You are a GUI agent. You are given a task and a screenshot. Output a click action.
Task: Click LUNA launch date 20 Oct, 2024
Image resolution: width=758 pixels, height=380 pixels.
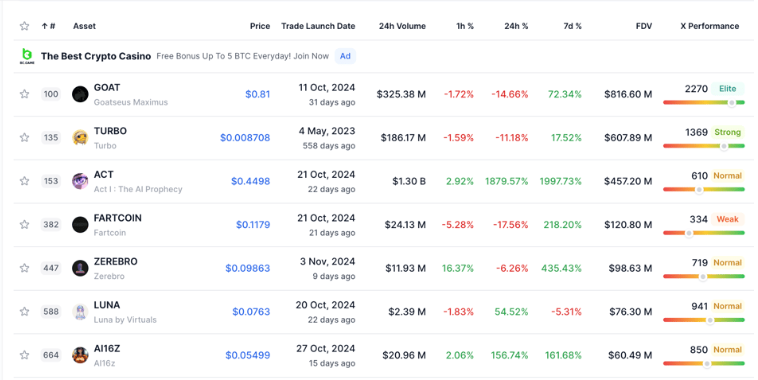click(325, 305)
